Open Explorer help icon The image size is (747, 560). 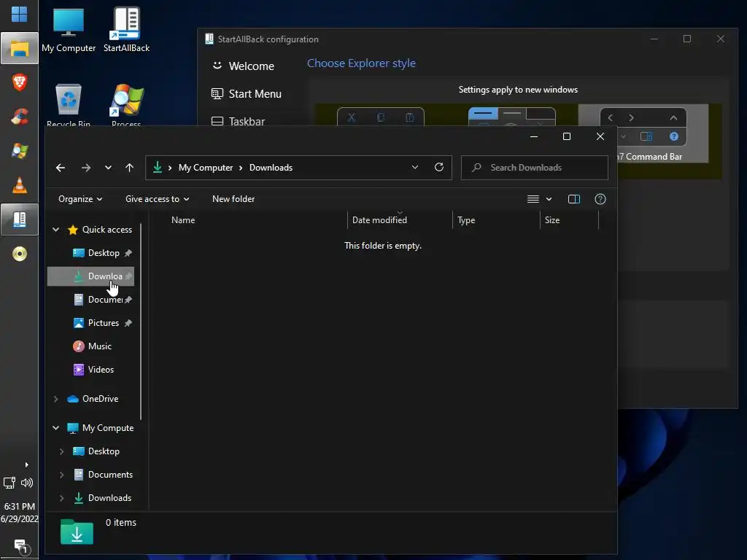(600, 199)
